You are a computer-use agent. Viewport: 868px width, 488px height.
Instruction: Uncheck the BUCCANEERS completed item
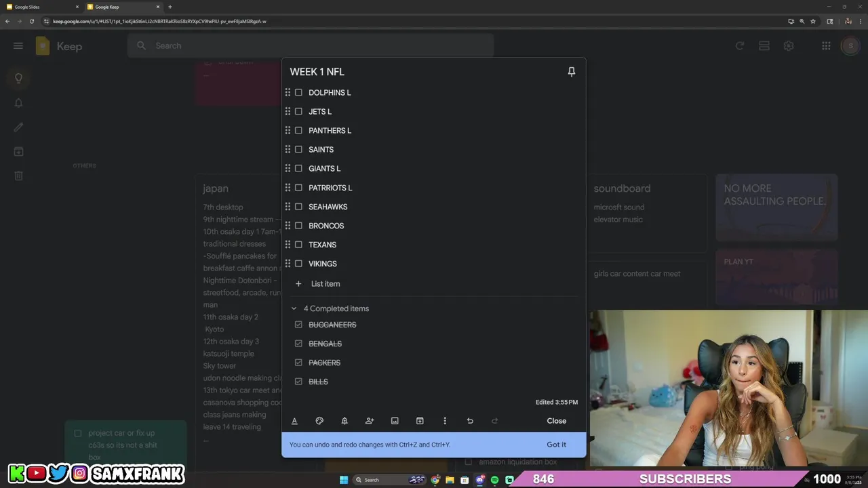[x=298, y=325]
